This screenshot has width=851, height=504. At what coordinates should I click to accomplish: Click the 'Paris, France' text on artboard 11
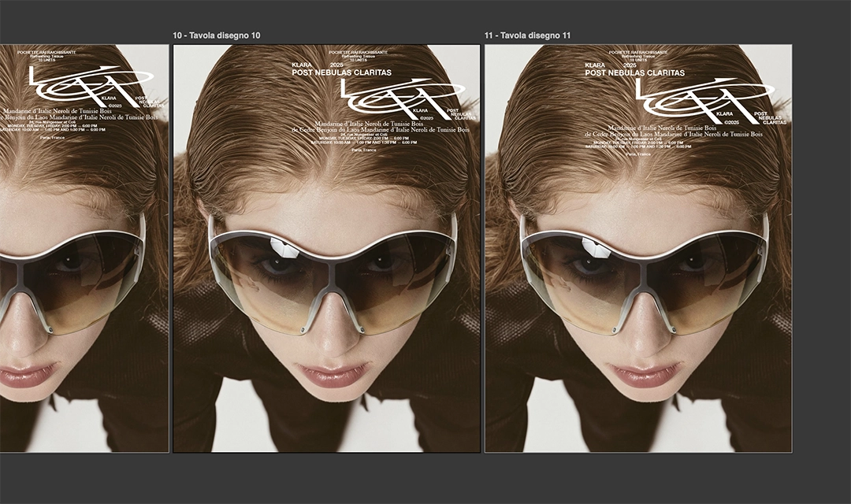coord(639,155)
